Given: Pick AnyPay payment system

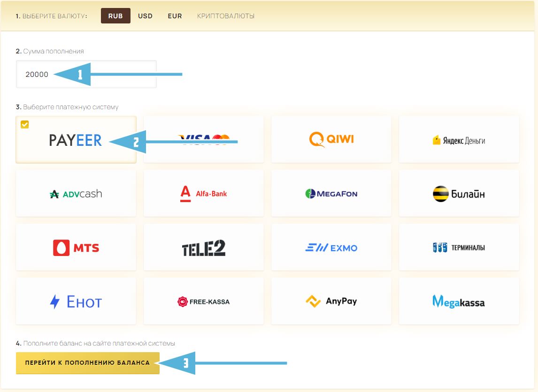Looking at the screenshot, I should coord(331,301).
